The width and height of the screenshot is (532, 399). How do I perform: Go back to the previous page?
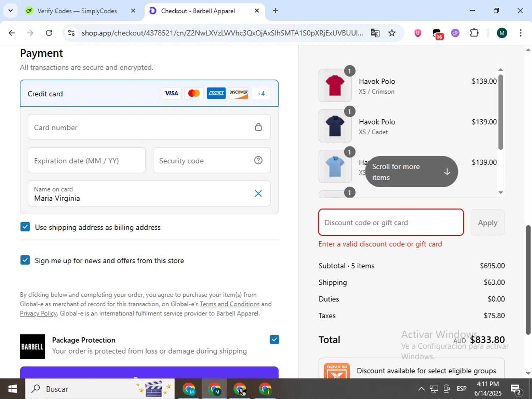12,33
